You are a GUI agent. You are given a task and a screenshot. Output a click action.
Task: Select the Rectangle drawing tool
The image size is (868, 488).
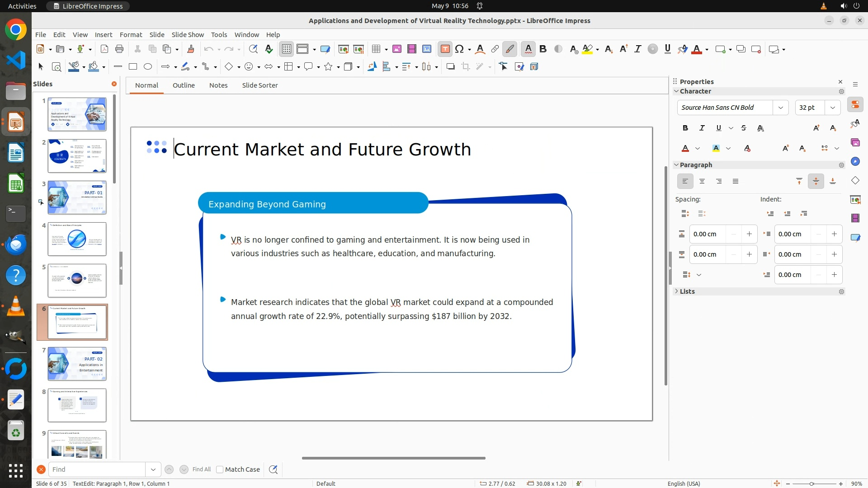tap(133, 67)
